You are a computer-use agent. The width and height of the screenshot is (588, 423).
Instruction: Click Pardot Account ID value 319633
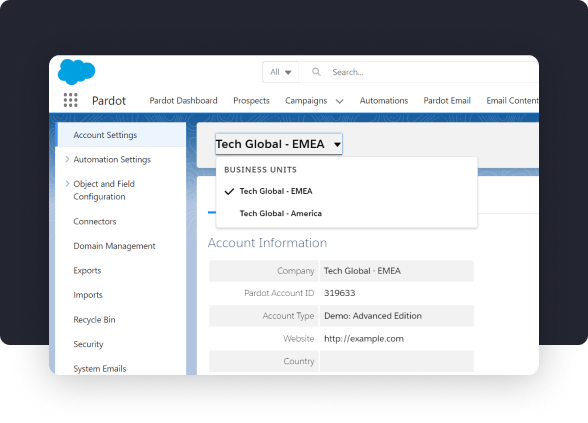[339, 293]
